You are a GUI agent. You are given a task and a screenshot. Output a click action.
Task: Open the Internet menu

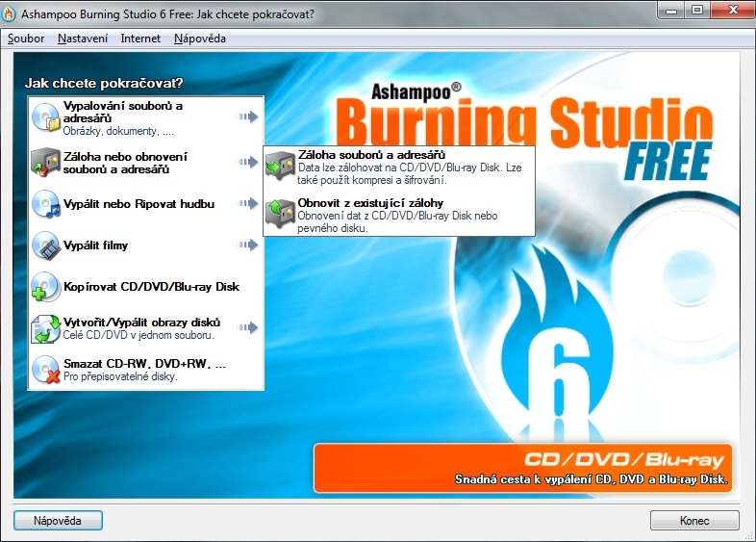[140, 39]
